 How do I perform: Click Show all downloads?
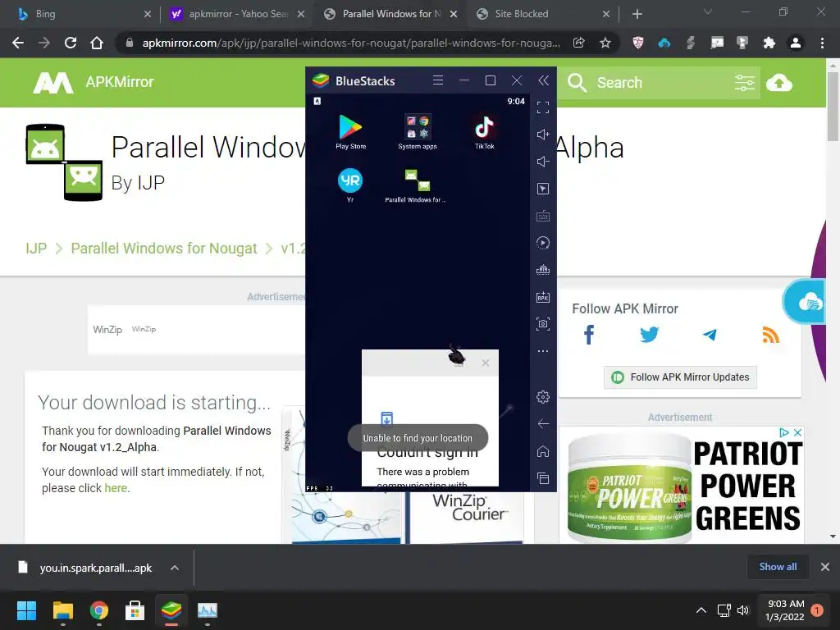778,567
